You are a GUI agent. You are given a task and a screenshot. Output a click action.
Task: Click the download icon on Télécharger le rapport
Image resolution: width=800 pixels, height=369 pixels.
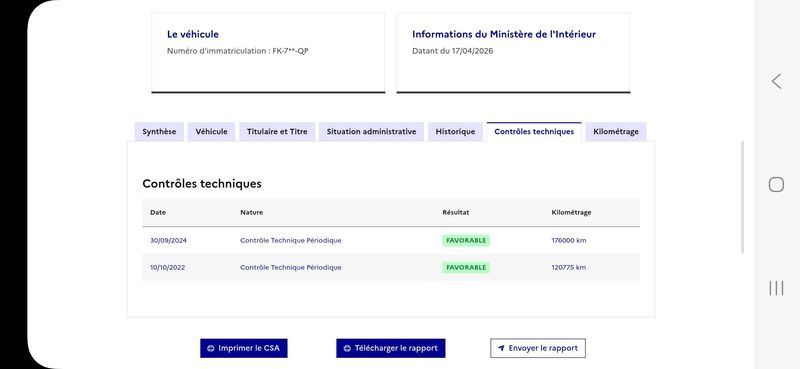coord(347,349)
